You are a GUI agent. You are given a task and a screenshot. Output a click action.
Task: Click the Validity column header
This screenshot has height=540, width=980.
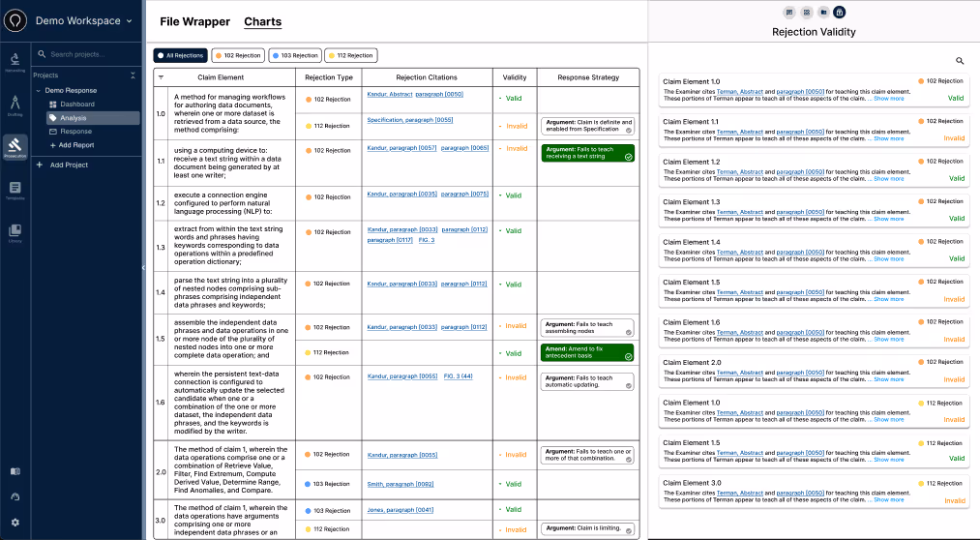515,77
